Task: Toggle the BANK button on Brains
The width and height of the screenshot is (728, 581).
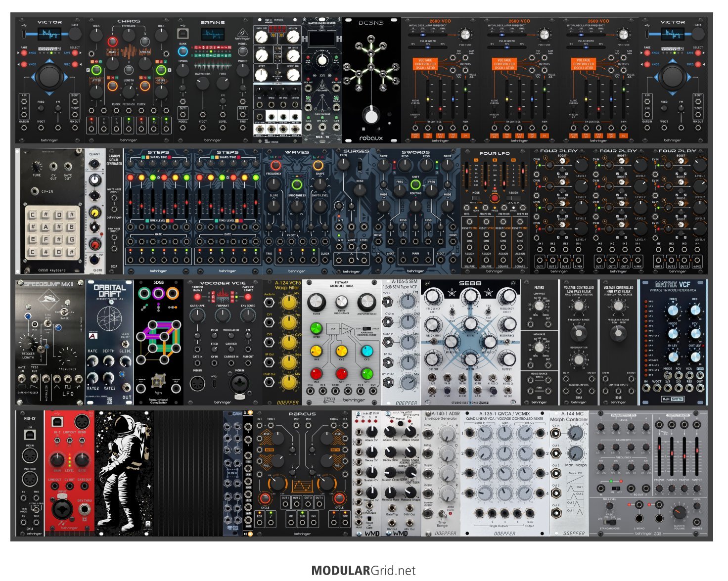Action: (182, 51)
